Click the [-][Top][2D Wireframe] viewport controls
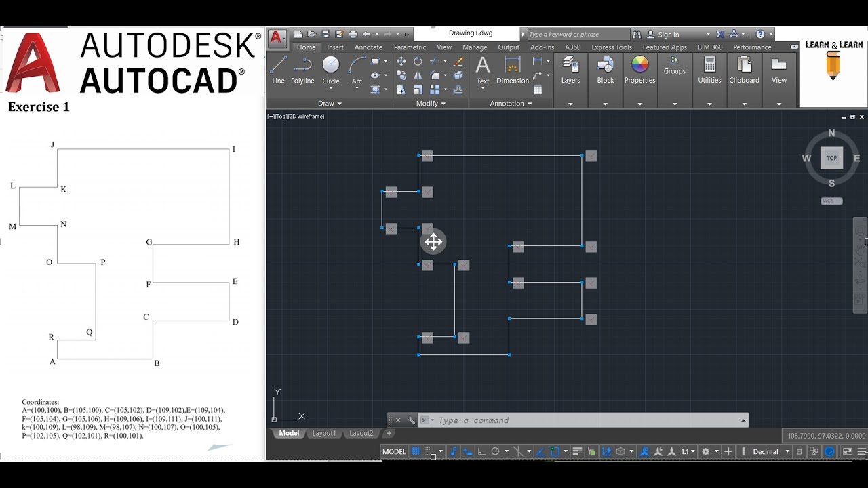This screenshot has height=488, width=868. [x=296, y=117]
